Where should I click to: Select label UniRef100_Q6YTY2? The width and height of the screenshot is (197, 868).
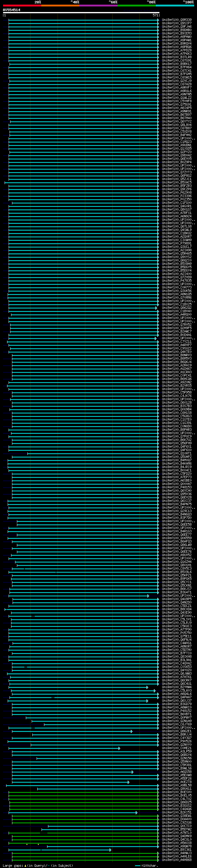[x=177, y=121]
